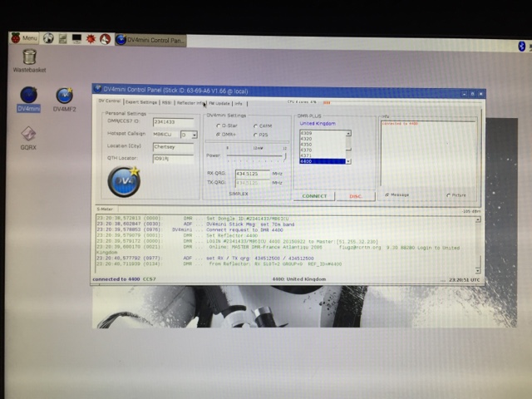Click the reflector list scroll-up arrow
Image resolution: width=532 pixels, height=399 pixels.
point(348,133)
